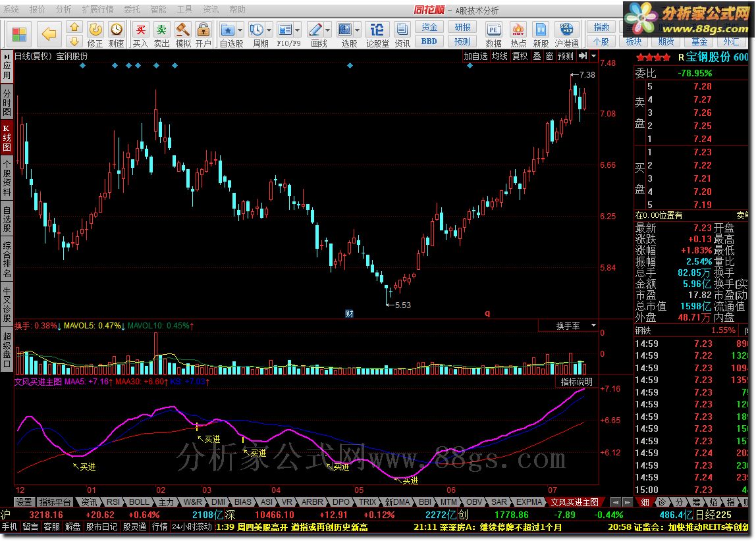Click the down arrow toolbar icon
The image size is (756, 541).
pyautogui.click(x=74, y=41)
